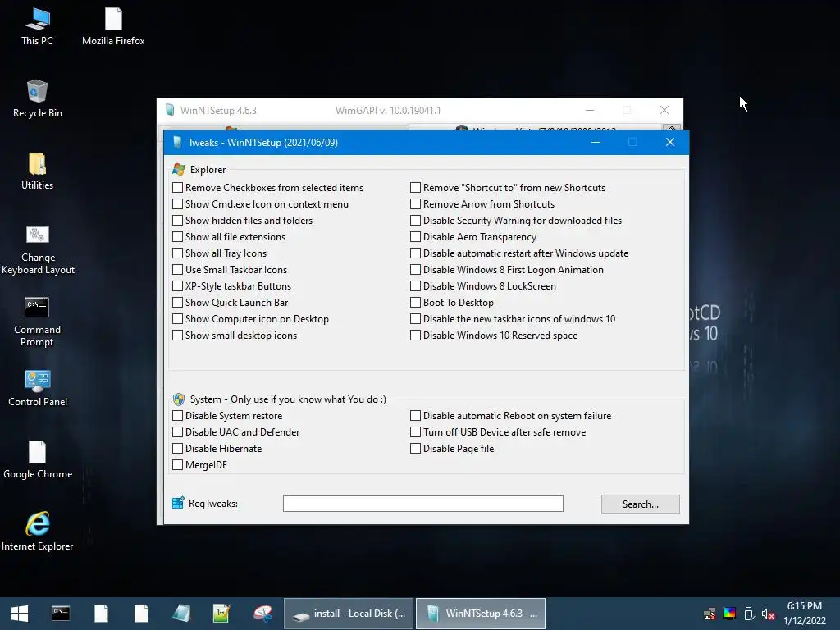Open the Recycle Bin icon

pos(37,98)
